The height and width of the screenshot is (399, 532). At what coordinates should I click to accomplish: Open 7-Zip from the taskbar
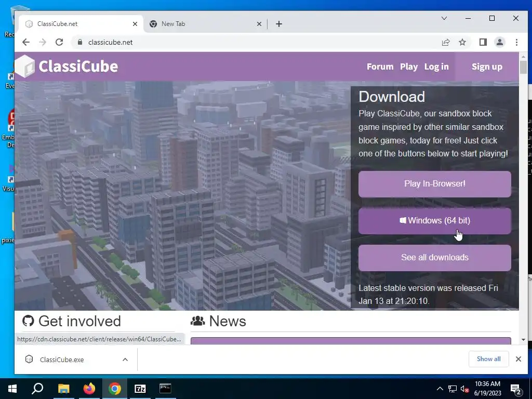140,389
